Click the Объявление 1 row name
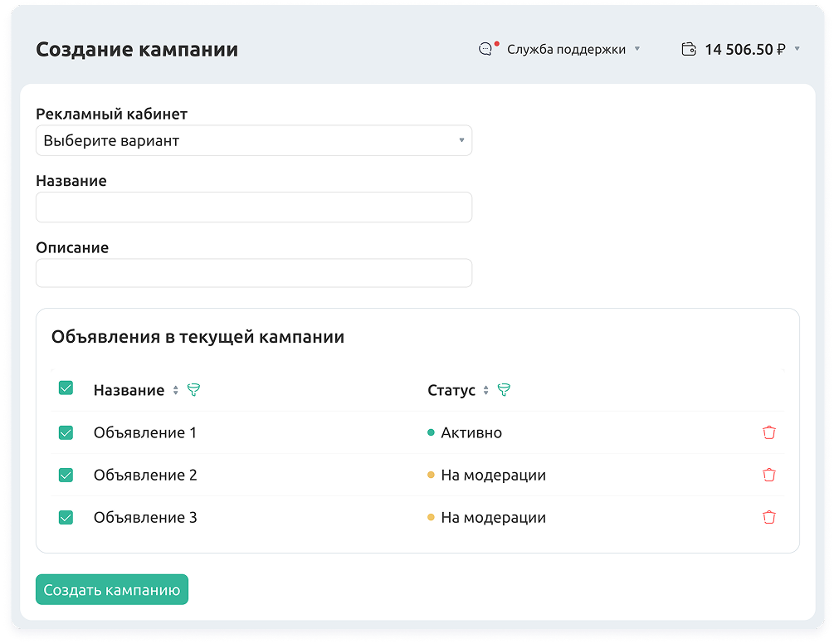Image resolution: width=834 pixels, height=644 pixels. 145,432
